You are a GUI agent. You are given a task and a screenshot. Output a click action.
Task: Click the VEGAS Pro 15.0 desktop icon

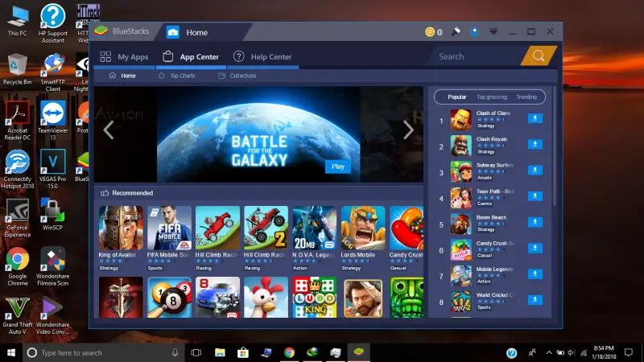(x=53, y=169)
